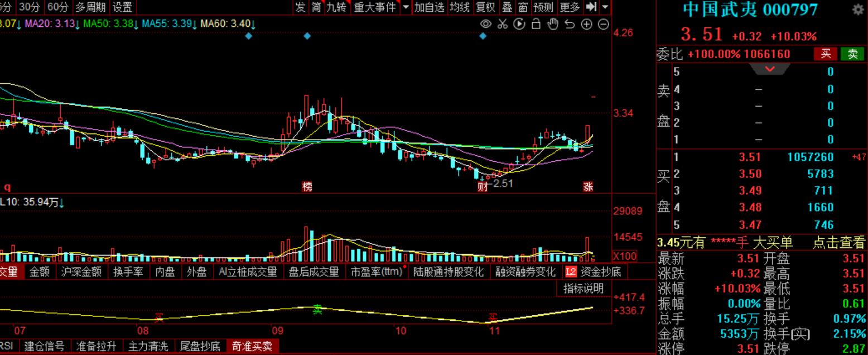
Task: Select the 60分 period tab
Action: coord(58,7)
